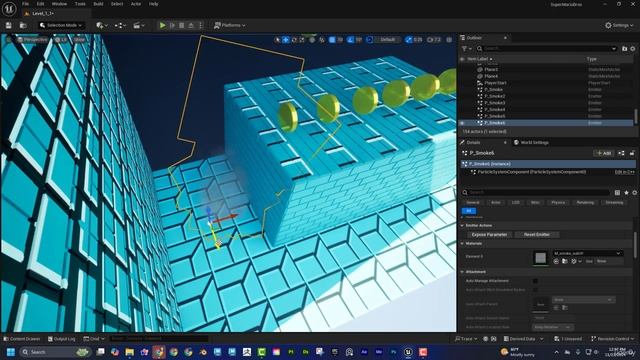Open the play options three-dot menu
This screenshot has height=360, width=640.
[200, 25]
